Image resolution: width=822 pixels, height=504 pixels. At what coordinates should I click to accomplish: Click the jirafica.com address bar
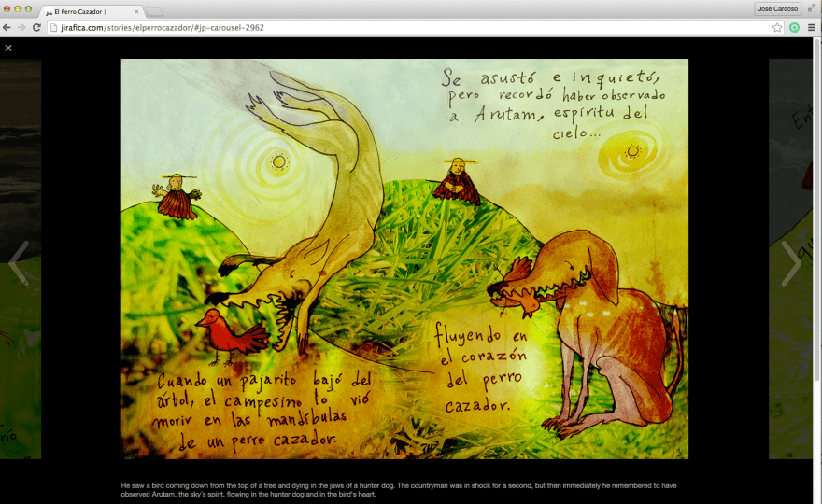coord(374,28)
